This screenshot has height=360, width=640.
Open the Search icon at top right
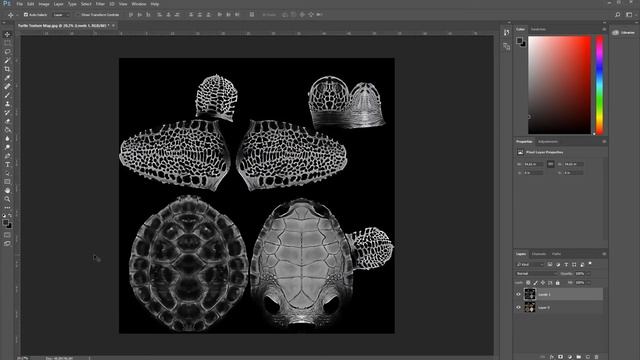click(618, 15)
